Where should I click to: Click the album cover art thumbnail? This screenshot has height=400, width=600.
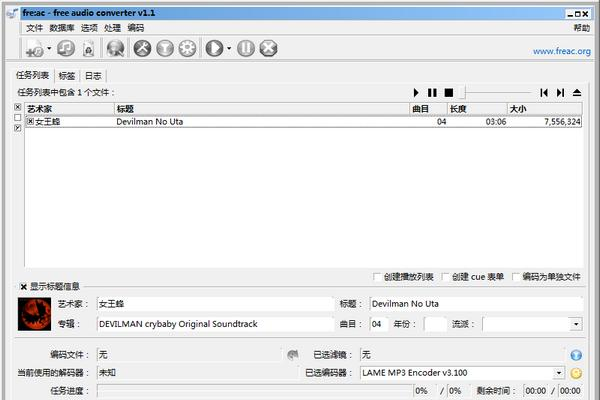click(34, 314)
